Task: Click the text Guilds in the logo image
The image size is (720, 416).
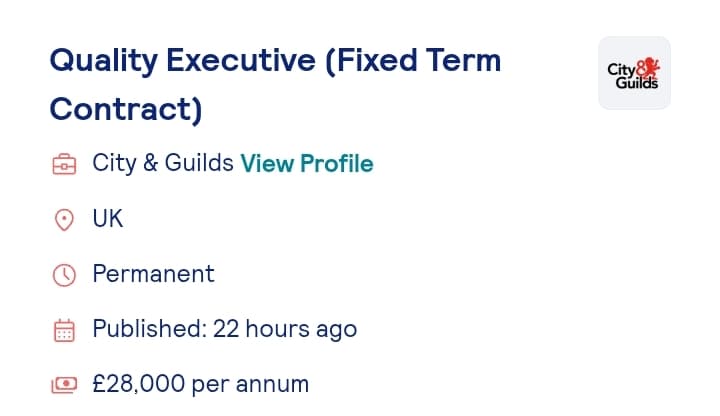Action: tap(637, 83)
